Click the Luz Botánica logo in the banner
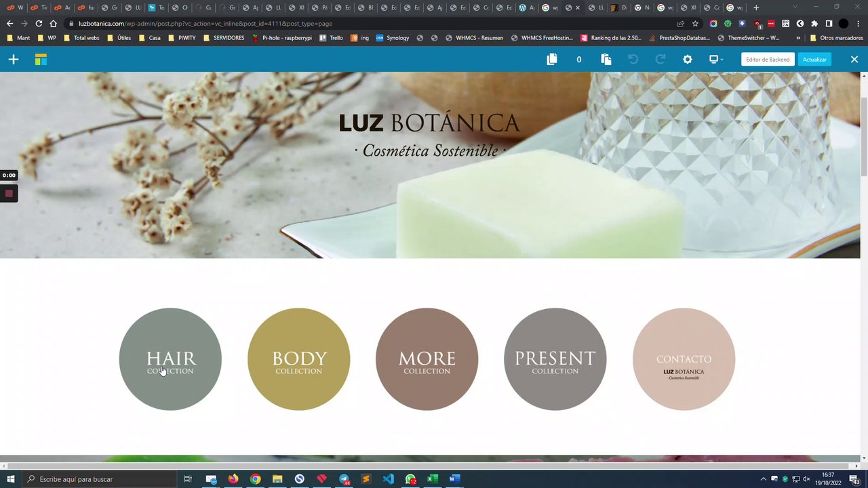 point(429,135)
